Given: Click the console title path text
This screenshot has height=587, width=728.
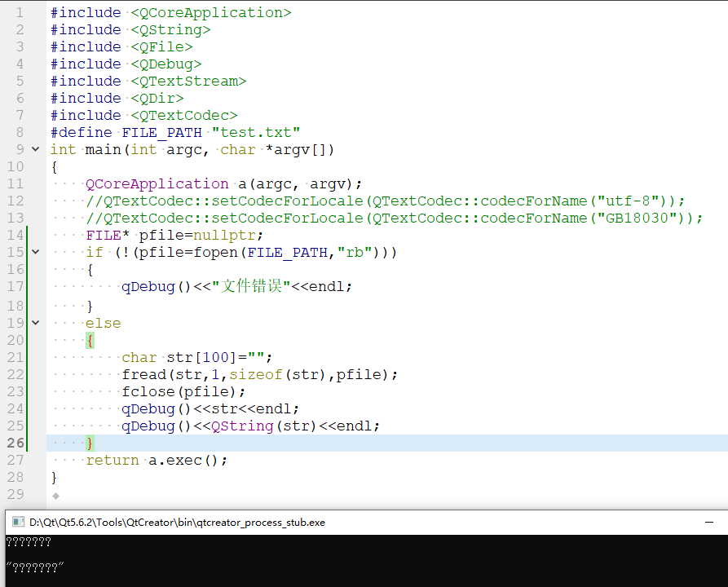Looking at the screenshot, I should 177,523.
